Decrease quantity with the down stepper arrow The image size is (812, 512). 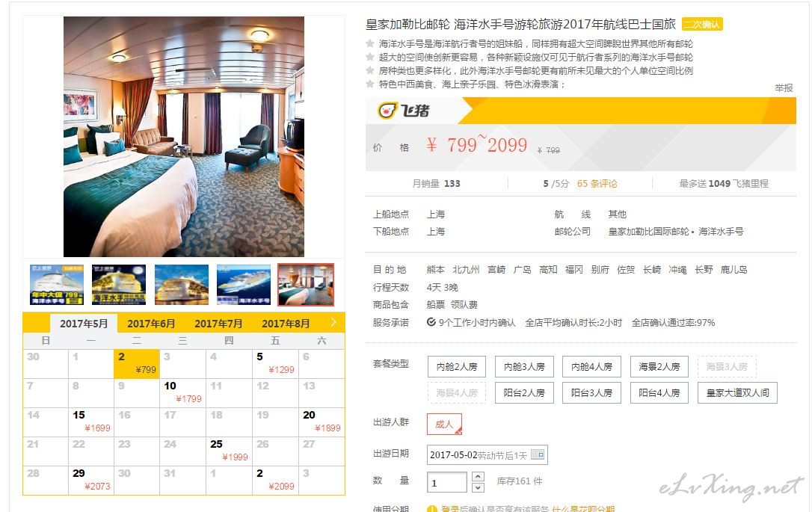point(478,487)
